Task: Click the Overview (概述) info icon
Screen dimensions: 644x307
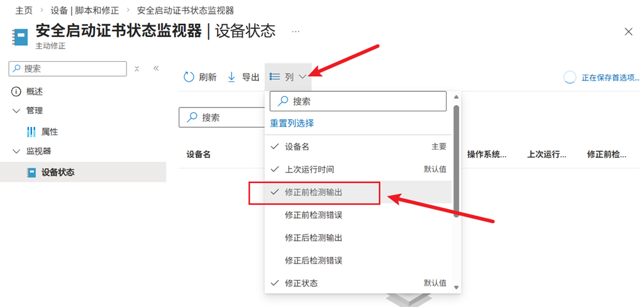Action: (16, 91)
